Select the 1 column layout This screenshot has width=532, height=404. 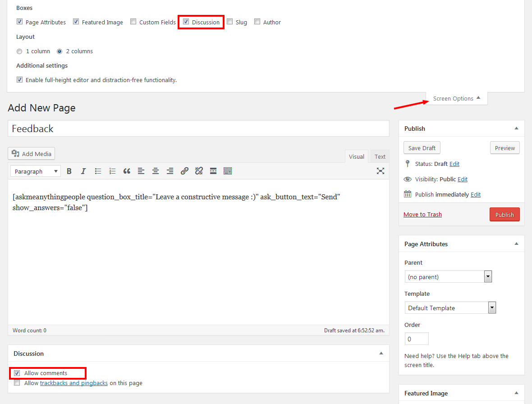19,51
